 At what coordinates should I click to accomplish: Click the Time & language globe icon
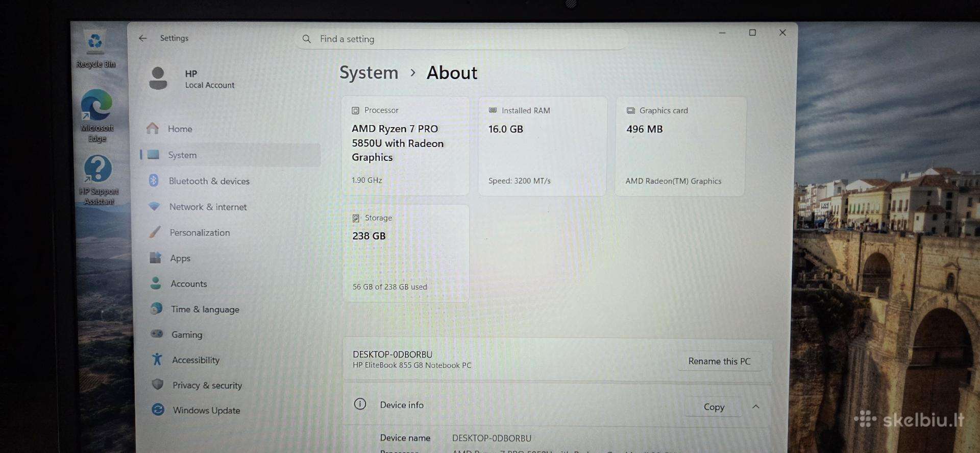coord(156,308)
